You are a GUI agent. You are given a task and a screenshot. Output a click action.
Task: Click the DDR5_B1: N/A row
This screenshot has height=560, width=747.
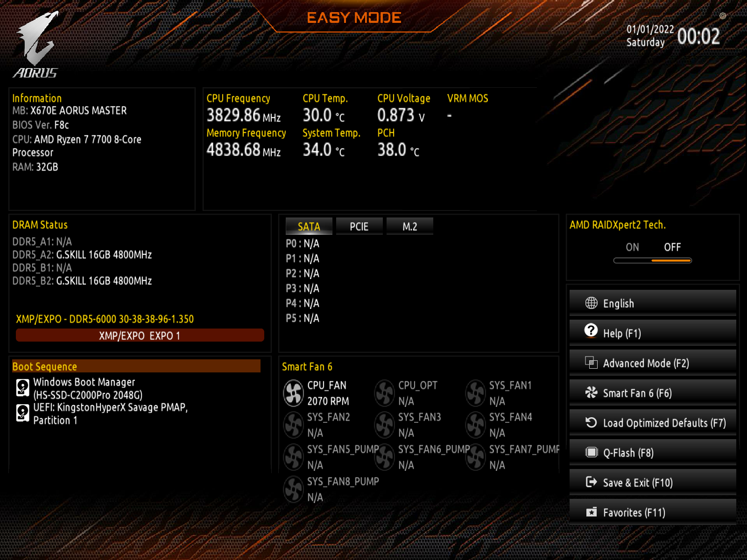coord(42,268)
